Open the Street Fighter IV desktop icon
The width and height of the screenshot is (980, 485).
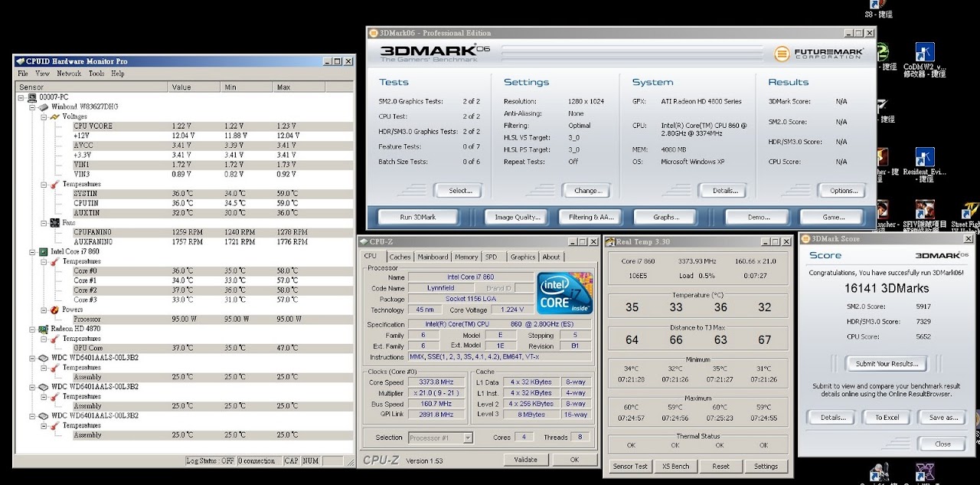click(970, 210)
